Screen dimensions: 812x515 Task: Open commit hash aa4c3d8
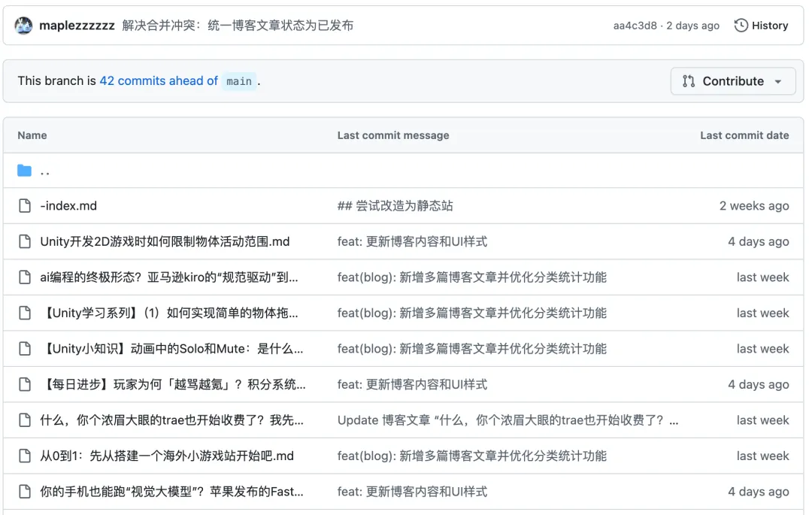(x=635, y=26)
